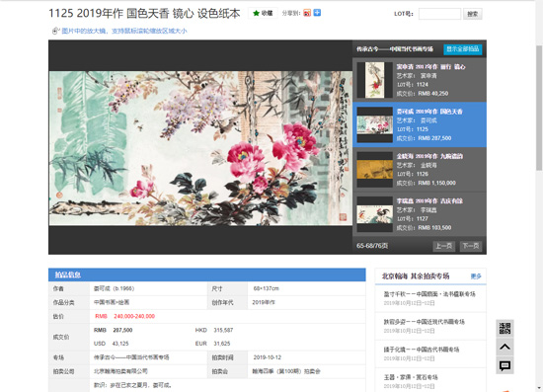Open the blue plus share icon
The image size is (543, 392).
[x=317, y=13]
